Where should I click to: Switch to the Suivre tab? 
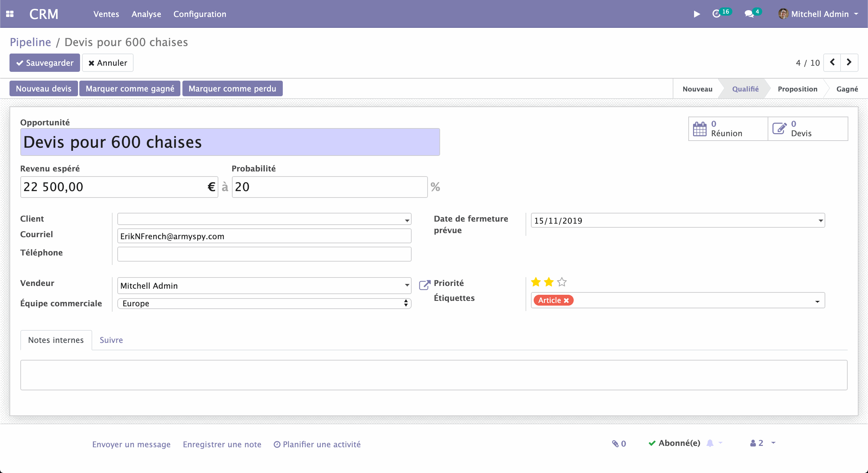tap(111, 340)
